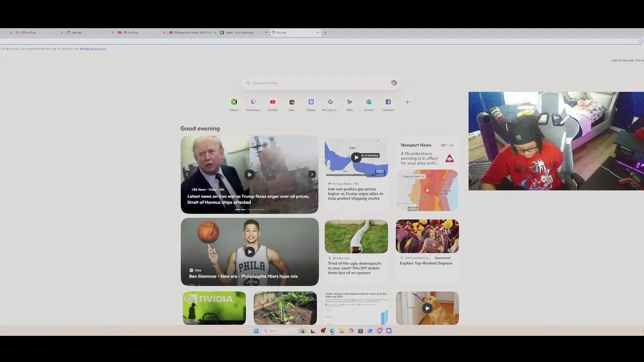Screen dimensions: 644x362
Task: Open the garden seedlings article thumbnail
Action: (x=285, y=308)
